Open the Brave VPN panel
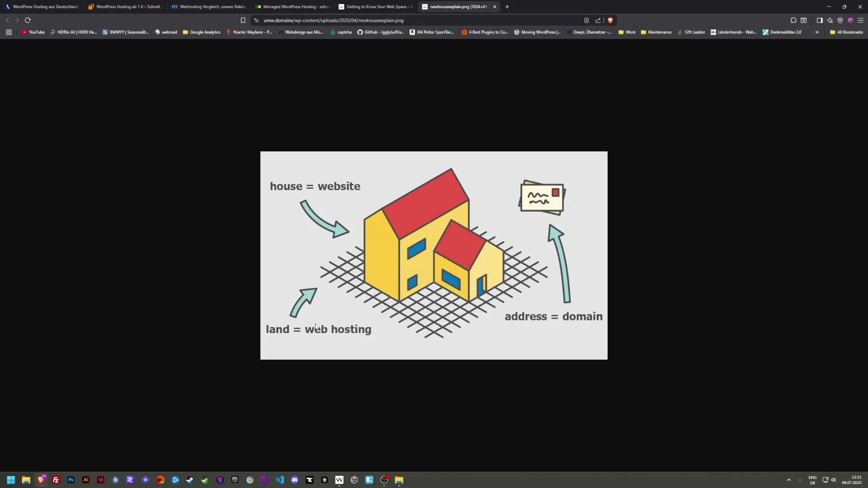 coord(840,20)
